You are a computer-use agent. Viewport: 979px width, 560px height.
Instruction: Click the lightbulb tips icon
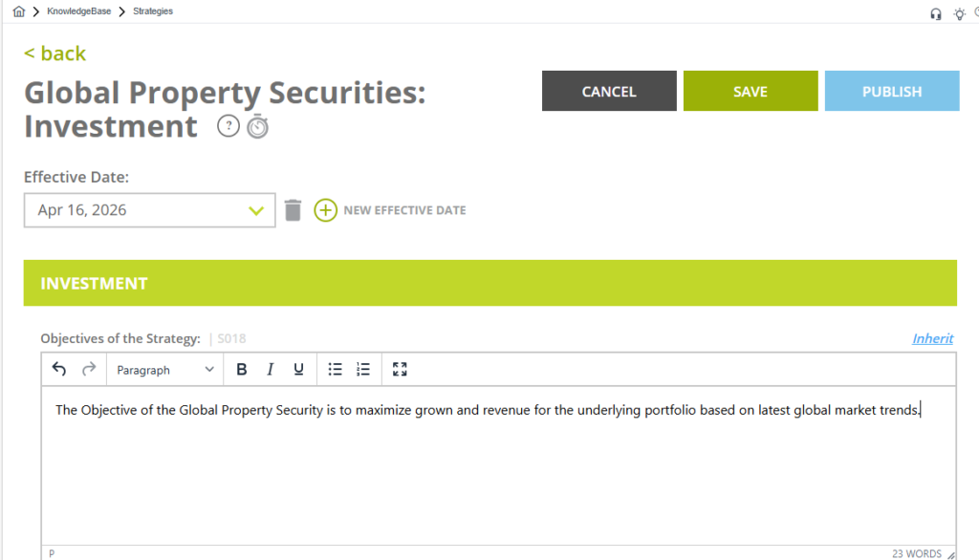[959, 13]
